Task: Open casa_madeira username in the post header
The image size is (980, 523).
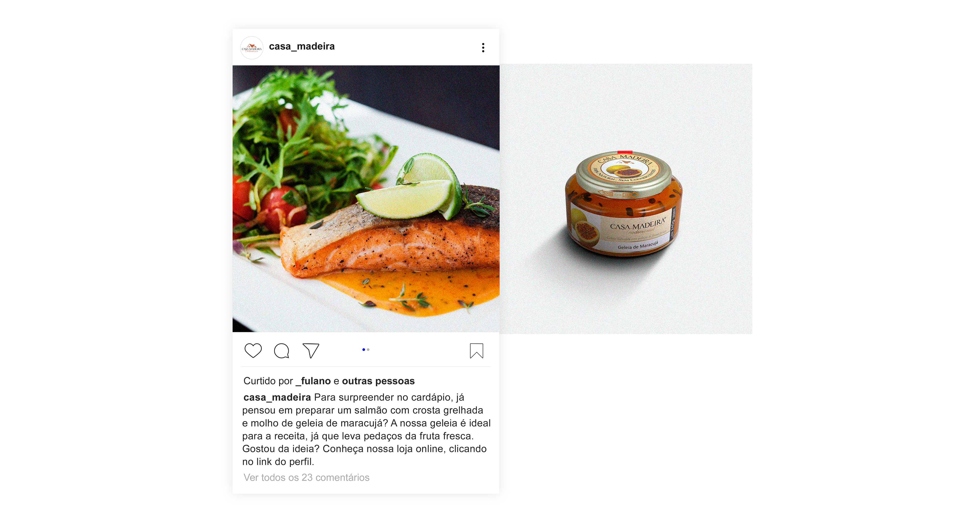Action: point(302,46)
